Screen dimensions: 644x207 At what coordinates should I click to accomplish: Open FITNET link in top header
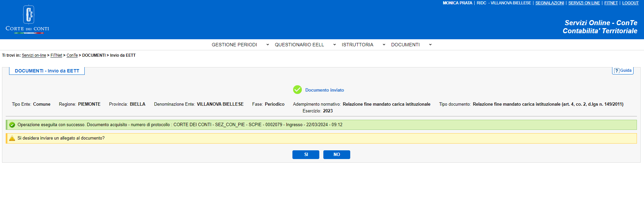coord(611,3)
